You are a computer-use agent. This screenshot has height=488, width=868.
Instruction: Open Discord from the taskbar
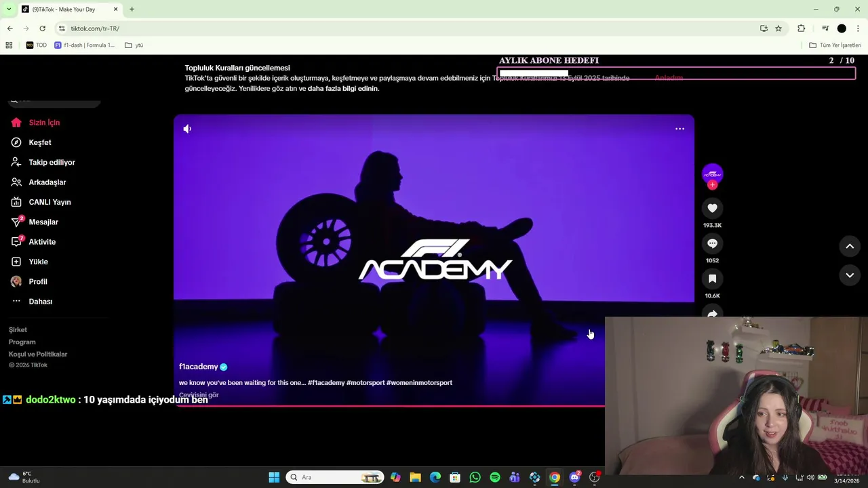575,477
